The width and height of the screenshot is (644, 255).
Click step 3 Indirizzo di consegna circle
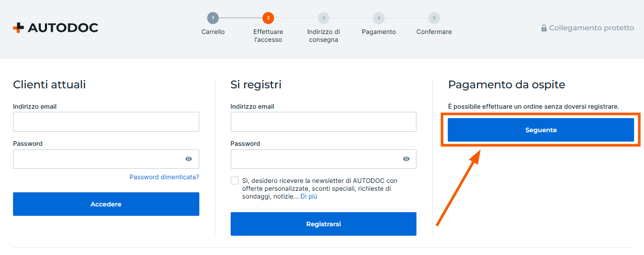324,18
